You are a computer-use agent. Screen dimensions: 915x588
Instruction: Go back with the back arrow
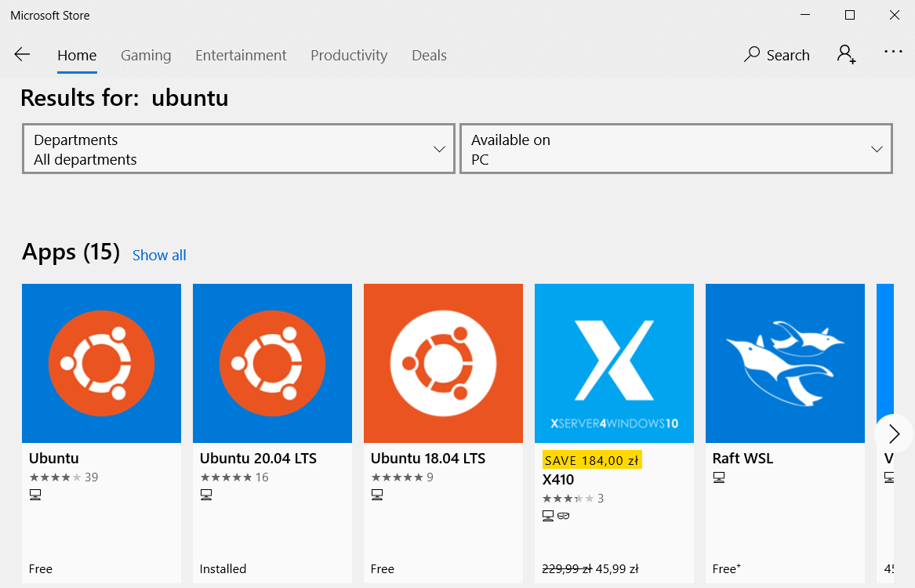click(22, 55)
